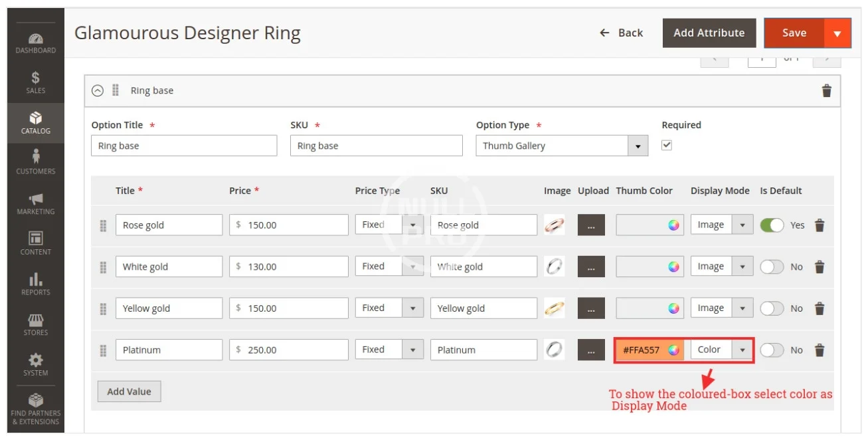The image size is (868, 438).
Task: Open color picker wheel for Yellow gold
Action: 673,308
